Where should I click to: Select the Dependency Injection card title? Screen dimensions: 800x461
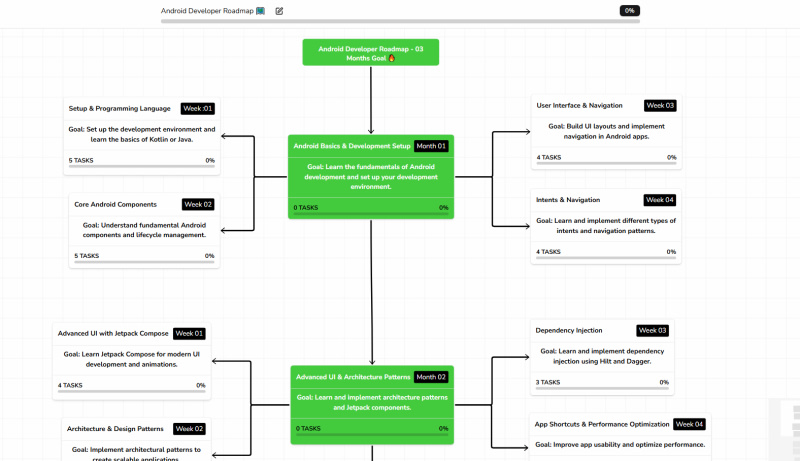tap(568, 330)
